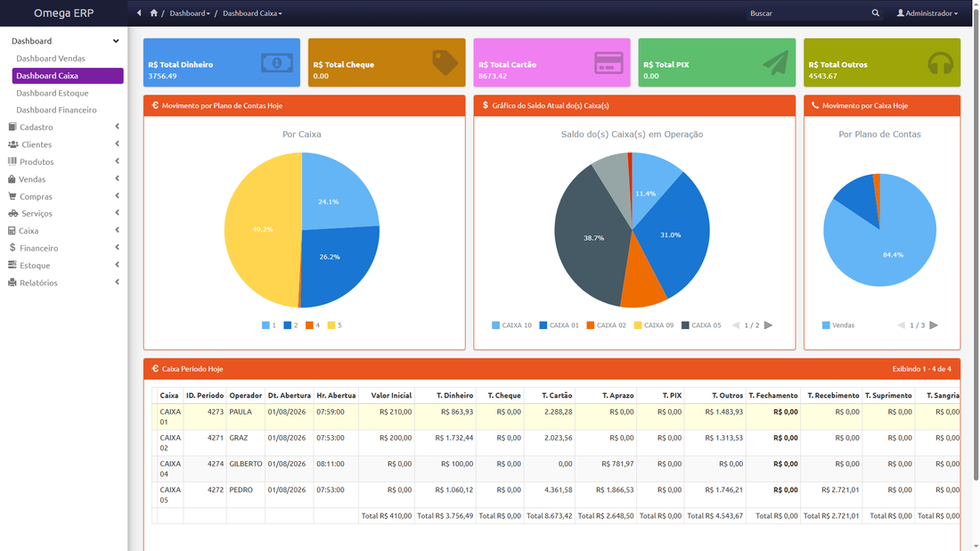Expand the Compras menu chevron
Screen dimensions: 980x551
click(x=117, y=196)
